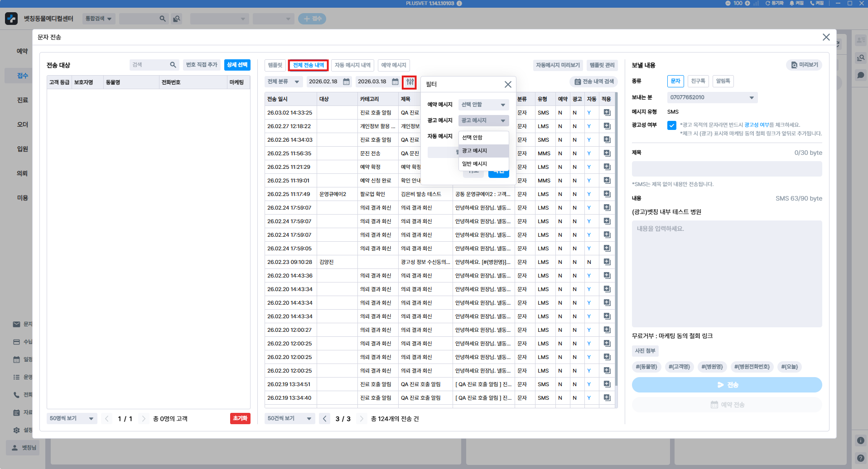This screenshot has height=469, width=868.
Task: Go to previous page of send history
Action: point(325,419)
